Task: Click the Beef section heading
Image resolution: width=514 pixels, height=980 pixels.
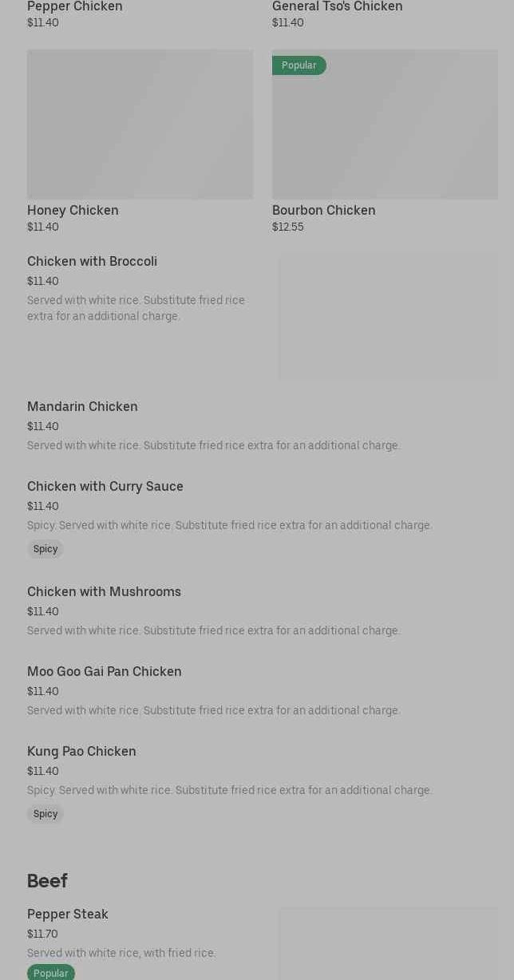Action: (47, 881)
